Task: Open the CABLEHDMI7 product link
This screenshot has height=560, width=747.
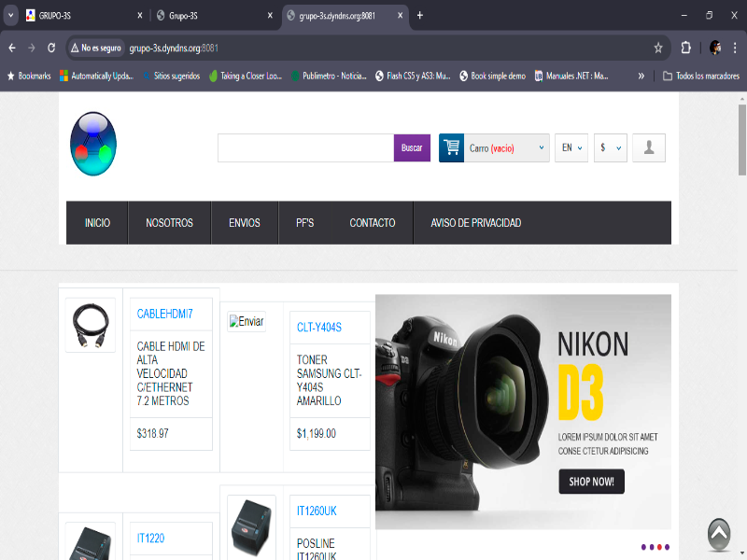Action: coord(164,314)
